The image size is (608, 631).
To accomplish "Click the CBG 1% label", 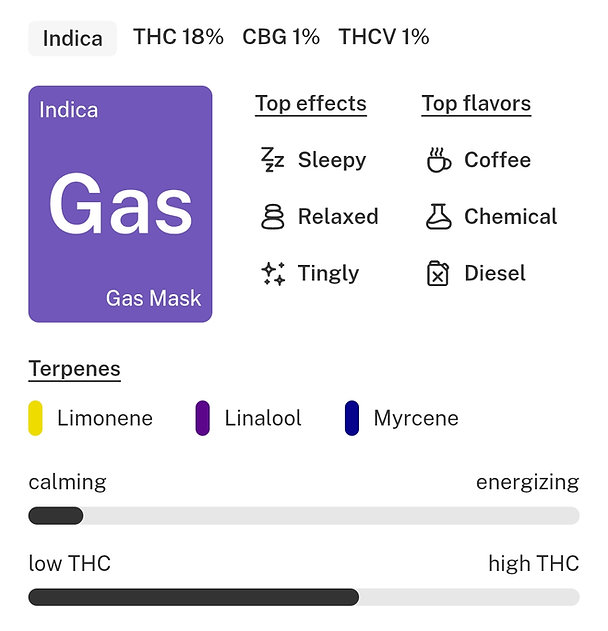I will coord(281,37).
